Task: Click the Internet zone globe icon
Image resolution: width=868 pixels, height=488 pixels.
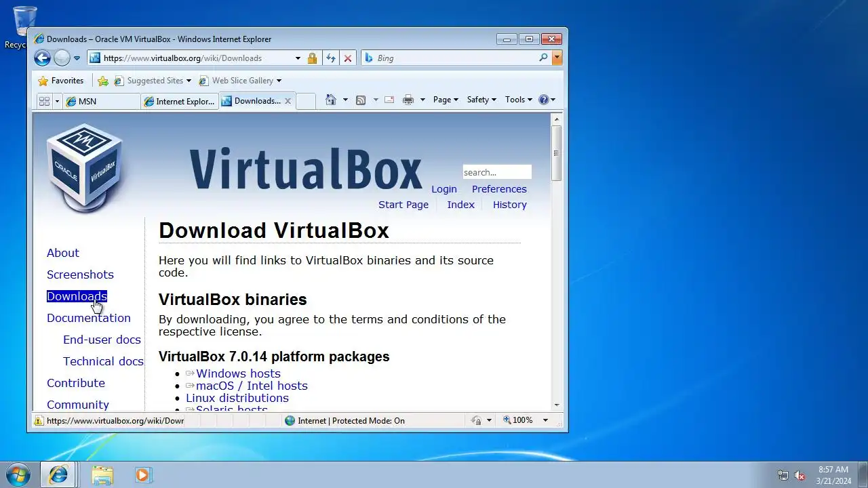Action: 290,421
